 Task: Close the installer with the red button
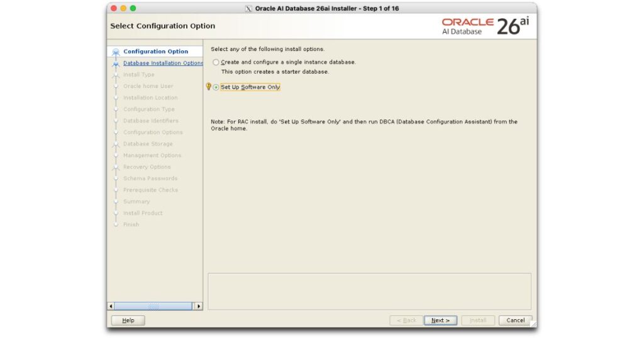114,8
